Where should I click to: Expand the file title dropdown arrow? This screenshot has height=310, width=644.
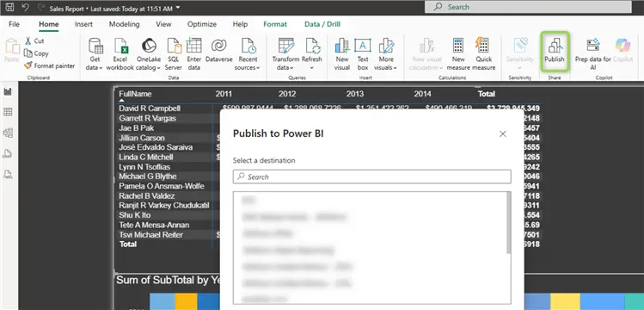(177, 8)
